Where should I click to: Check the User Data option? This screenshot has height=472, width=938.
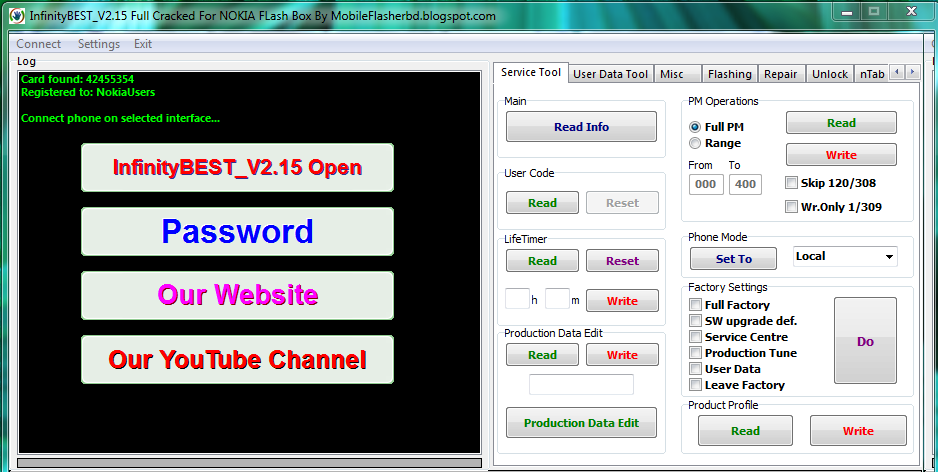695,369
